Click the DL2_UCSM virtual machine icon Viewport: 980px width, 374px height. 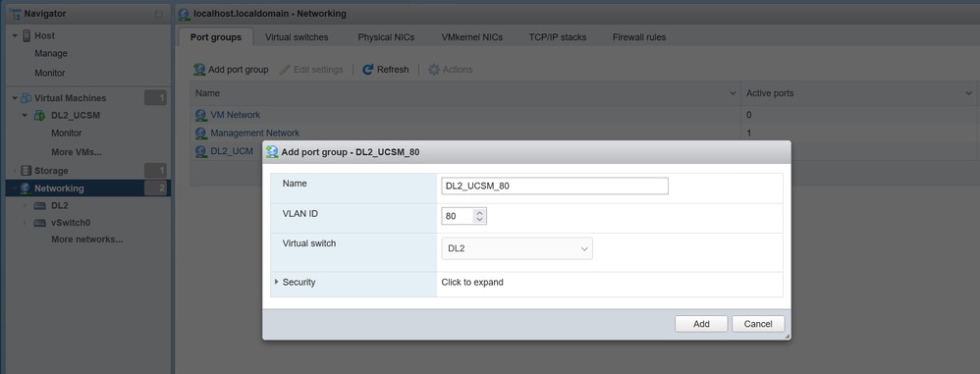[x=39, y=116]
